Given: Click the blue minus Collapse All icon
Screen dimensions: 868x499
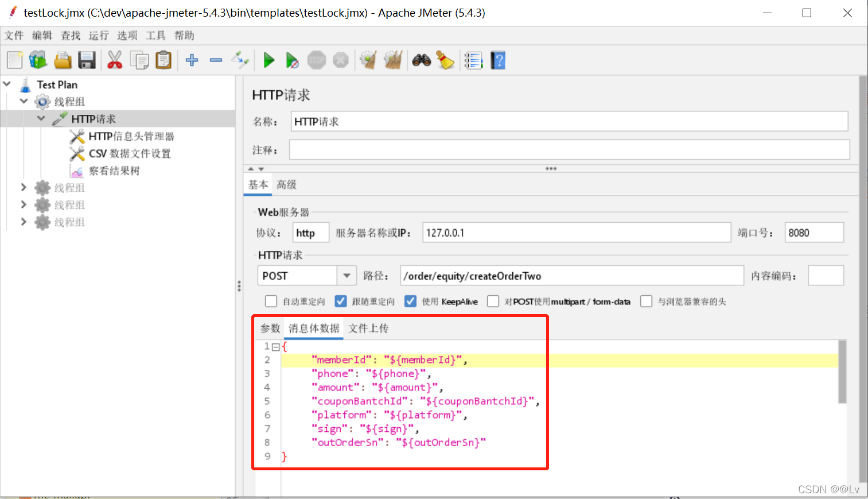Looking at the screenshot, I should click(x=216, y=60).
